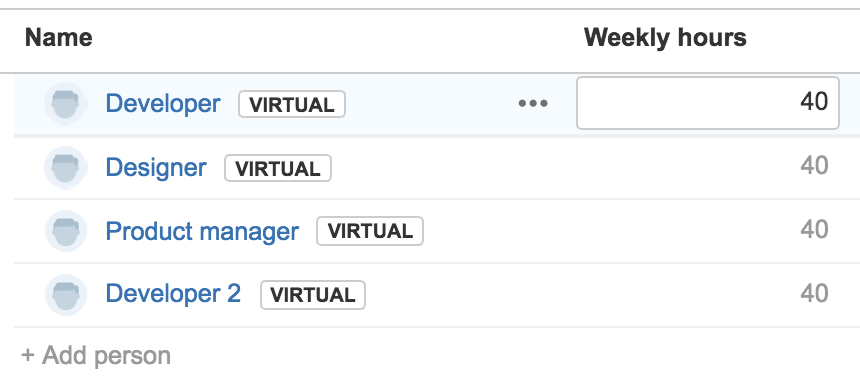Click the Developer avatar icon
This screenshot has width=860, height=388.
coord(66,104)
